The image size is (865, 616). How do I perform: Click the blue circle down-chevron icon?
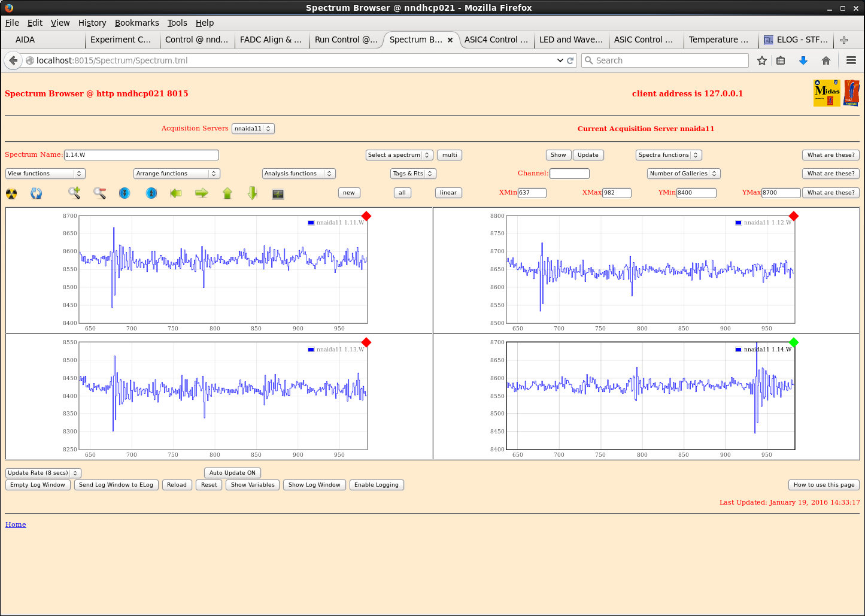pos(125,193)
